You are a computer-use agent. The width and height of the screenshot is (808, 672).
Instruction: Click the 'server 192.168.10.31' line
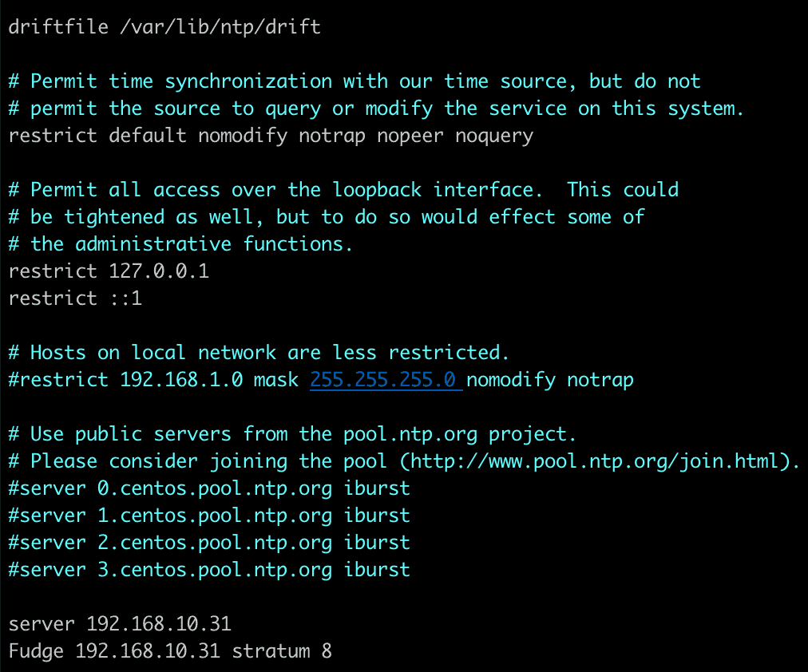pos(120,624)
